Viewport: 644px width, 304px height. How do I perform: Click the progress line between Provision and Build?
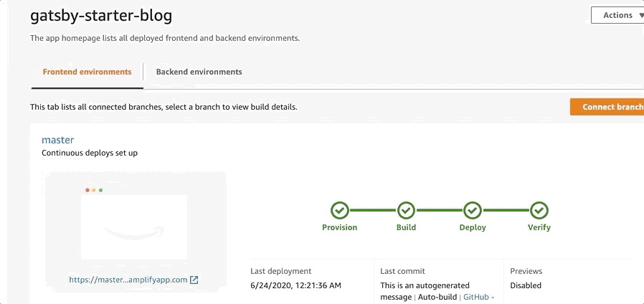coord(373,210)
